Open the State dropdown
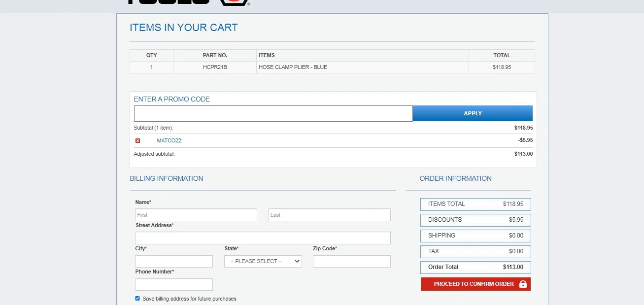The height and width of the screenshot is (305, 644). tap(263, 261)
